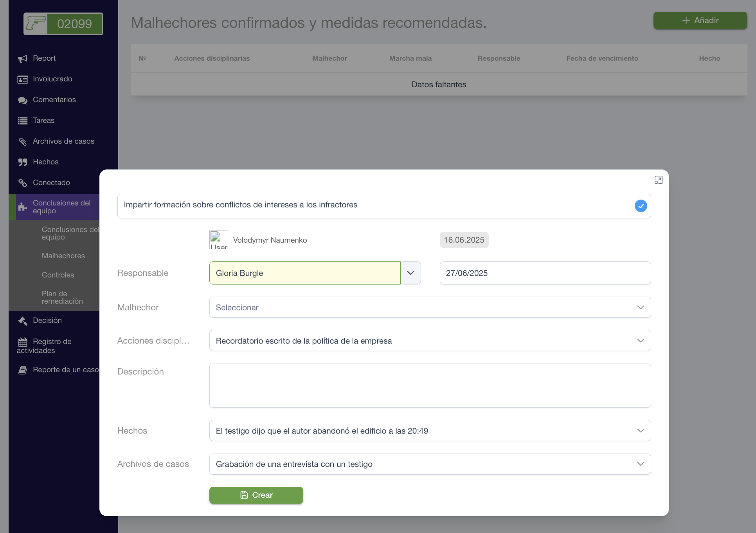This screenshot has width=756, height=533.
Task: Click inside the Descripción text area
Action: click(x=430, y=386)
